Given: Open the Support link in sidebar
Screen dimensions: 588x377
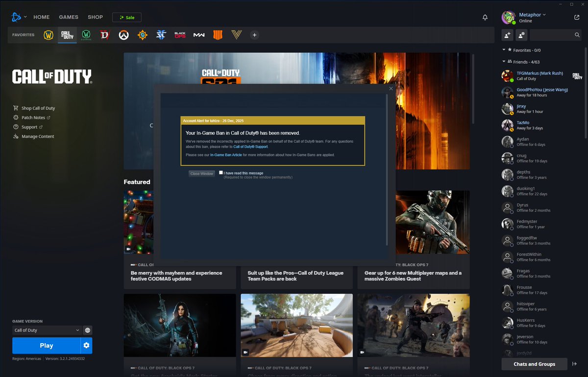Looking at the screenshot, I should [x=28, y=127].
